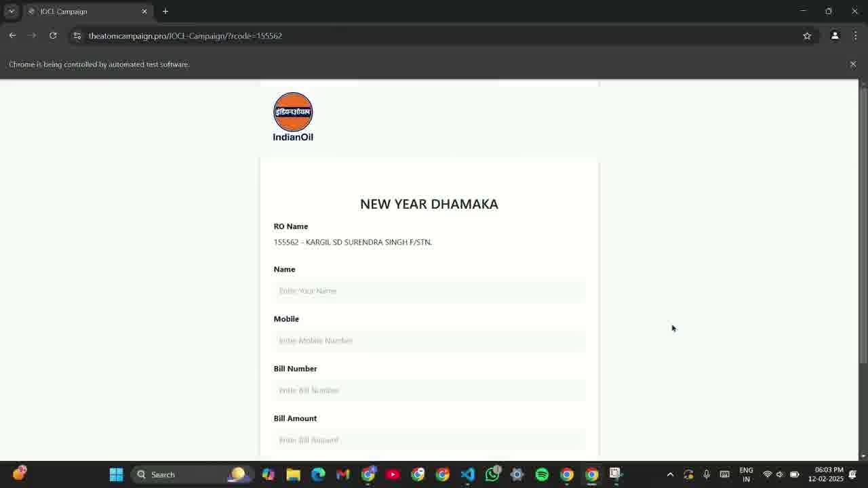
Task: Dismiss the automated test software notice
Action: [x=853, y=64]
